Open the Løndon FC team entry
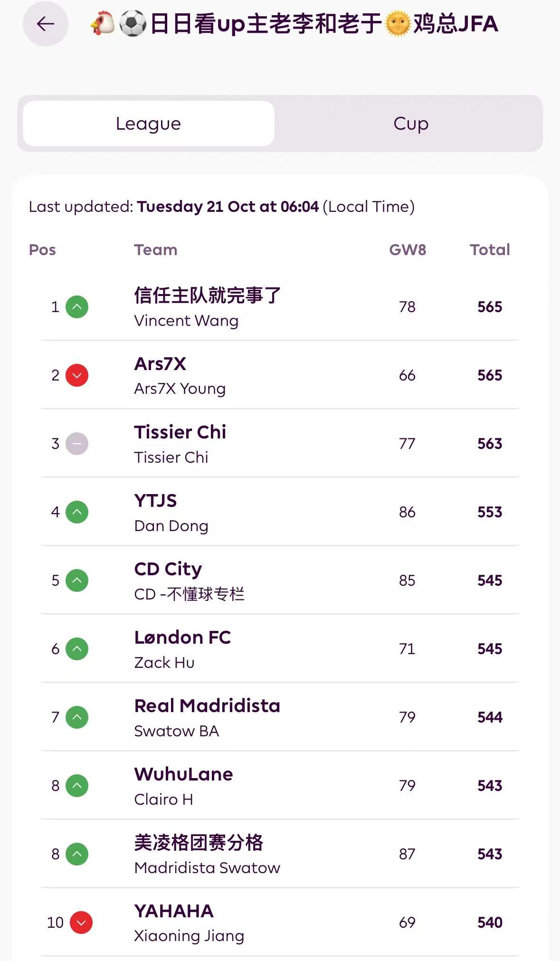The height and width of the screenshot is (961, 560). pyautogui.click(x=182, y=637)
